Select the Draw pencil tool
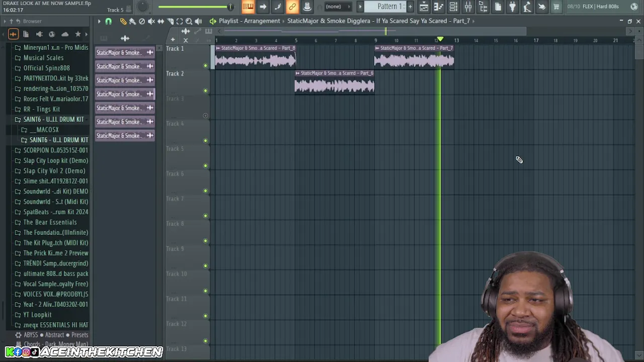The image size is (644, 362). click(123, 21)
